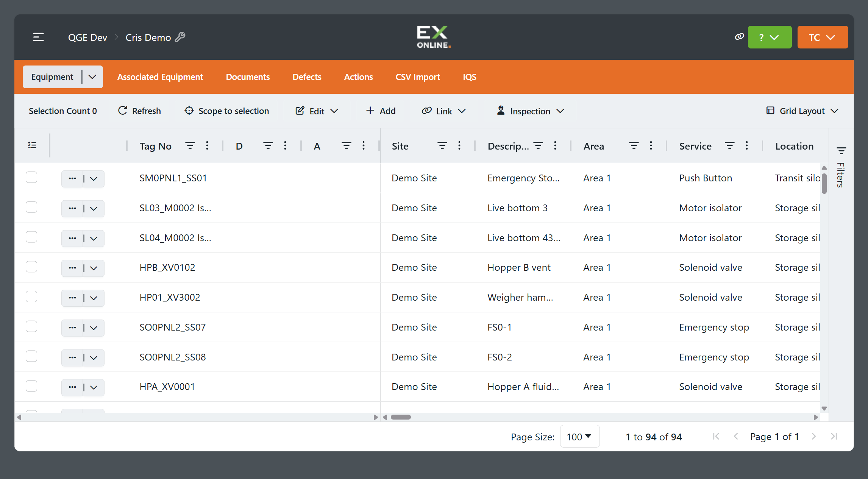The height and width of the screenshot is (479, 868).
Task: Filter the Description column
Action: click(x=538, y=145)
